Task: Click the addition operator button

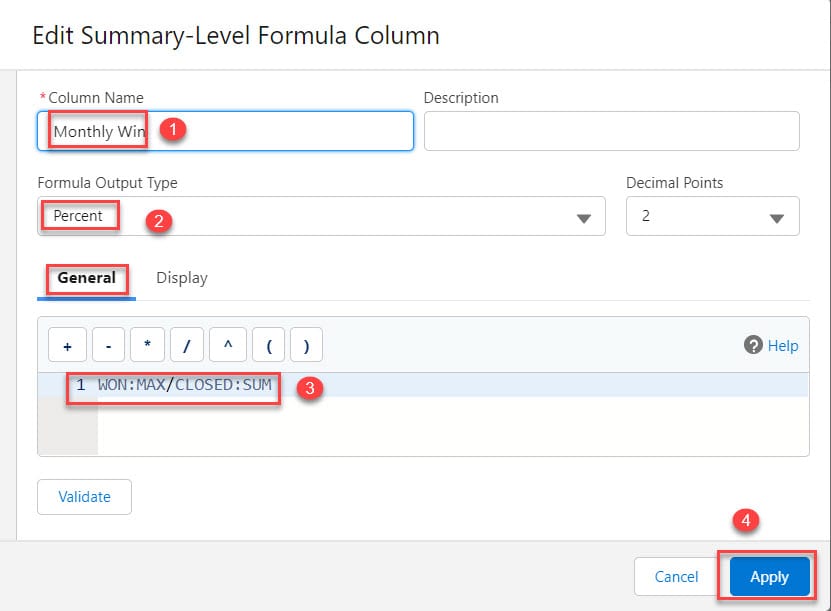Action: [x=67, y=344]
